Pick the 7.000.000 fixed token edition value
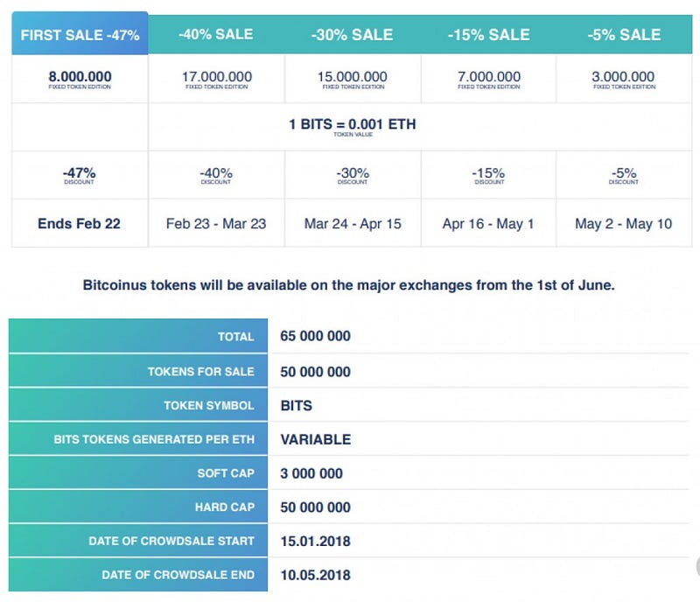The width and height of the screenshot is (700, 602). click(x=489, y=79)
